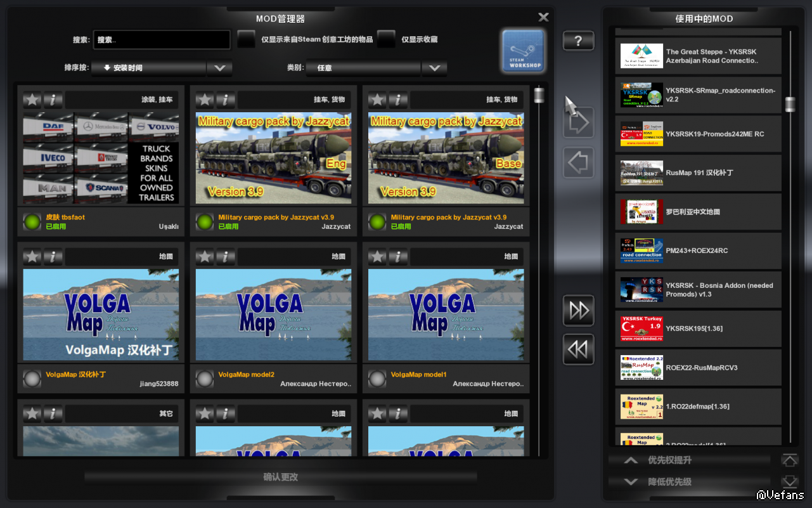Screen dimensions: 812x508
Task: Select the VolgaMap 汉化补丁 thumbnail
Action: point(101,315)
